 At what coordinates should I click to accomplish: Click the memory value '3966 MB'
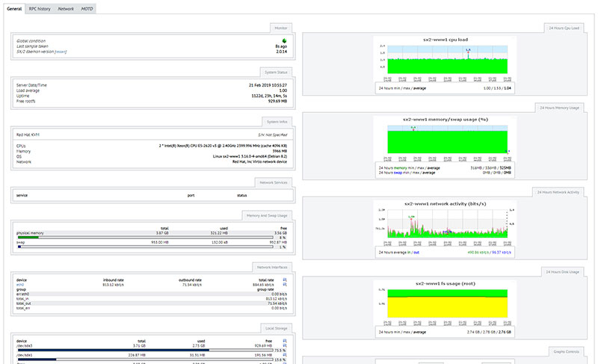[x=280, y=151]
